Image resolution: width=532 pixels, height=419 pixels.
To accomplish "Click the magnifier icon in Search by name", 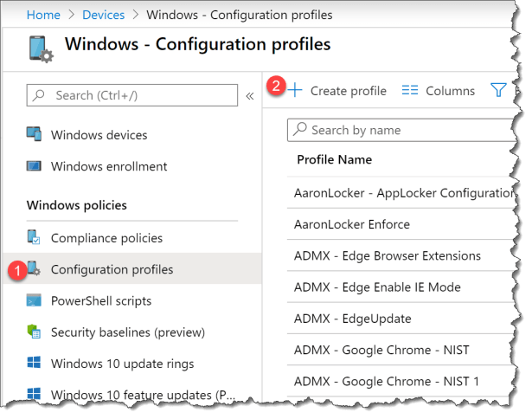I will pos(300,129).
